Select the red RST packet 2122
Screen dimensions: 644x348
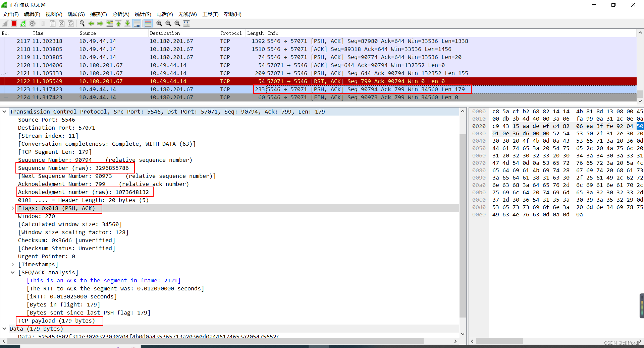[318, 81]
